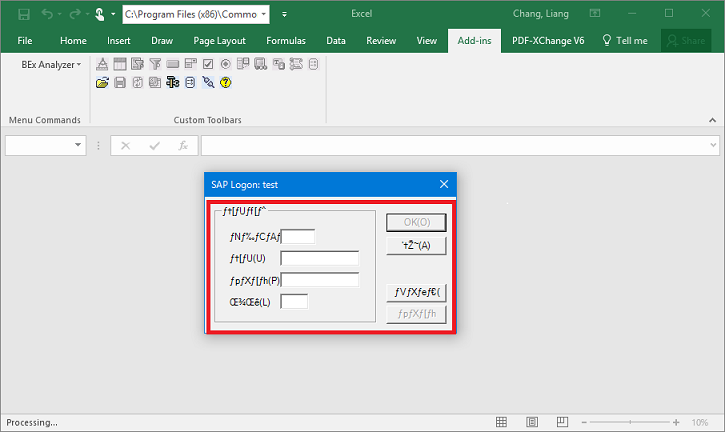Viewport: 725px width, 432px height.
Task: Expand the formula bar chevron
Action: click(713, 145)
